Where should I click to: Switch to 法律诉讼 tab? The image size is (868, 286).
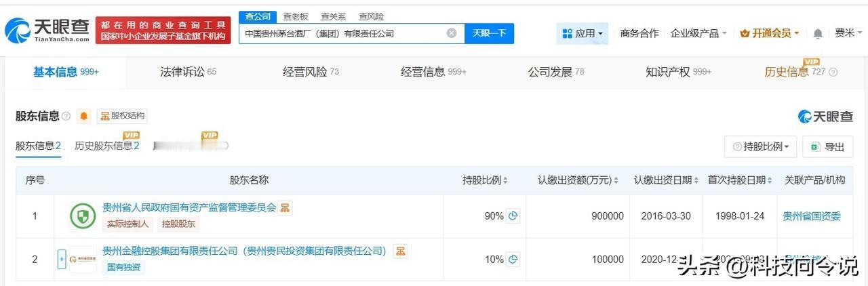(188, 72)
